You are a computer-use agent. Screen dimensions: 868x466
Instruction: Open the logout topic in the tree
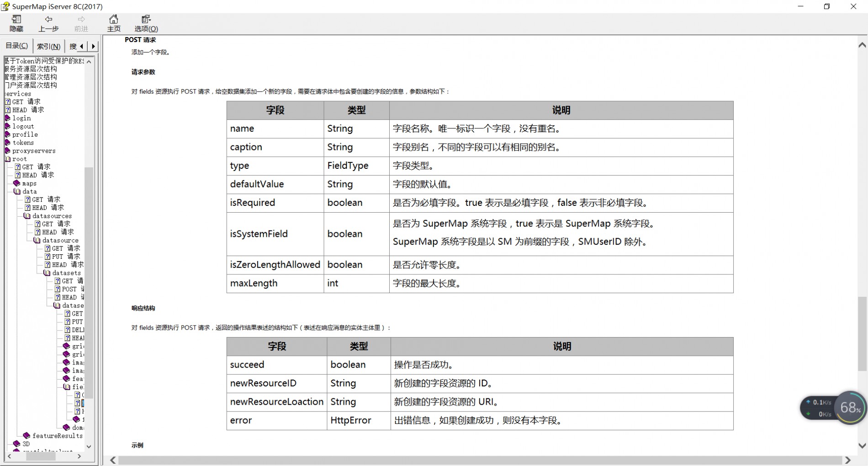click(23, 126)
